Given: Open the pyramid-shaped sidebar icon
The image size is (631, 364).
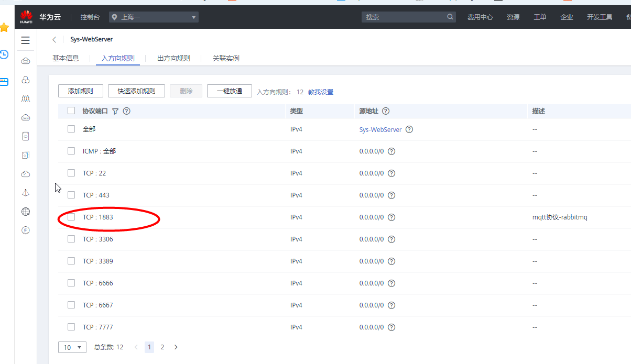Looking at the screenshot, I should pos(25,193).
